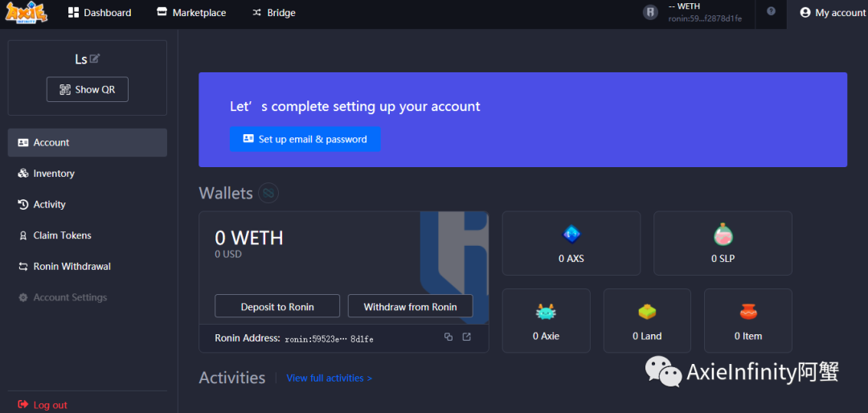The image size is (868, 413).
Task: Click the 0 Land card
Action: (x=647, y=321)
